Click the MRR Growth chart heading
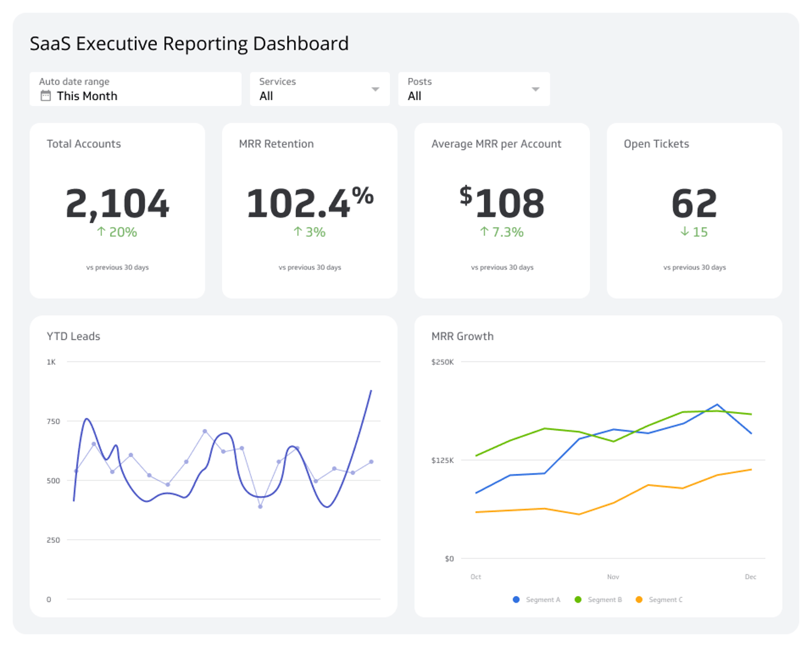The width and height of the screenshot is (812, 647). [x=463, y=336]
